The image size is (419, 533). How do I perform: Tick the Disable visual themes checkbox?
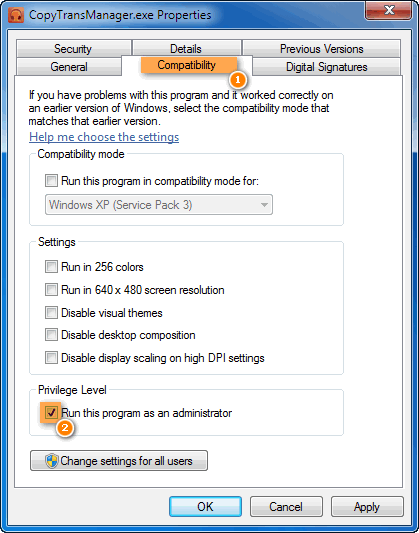pyautogui.click(x=51, y=312)
